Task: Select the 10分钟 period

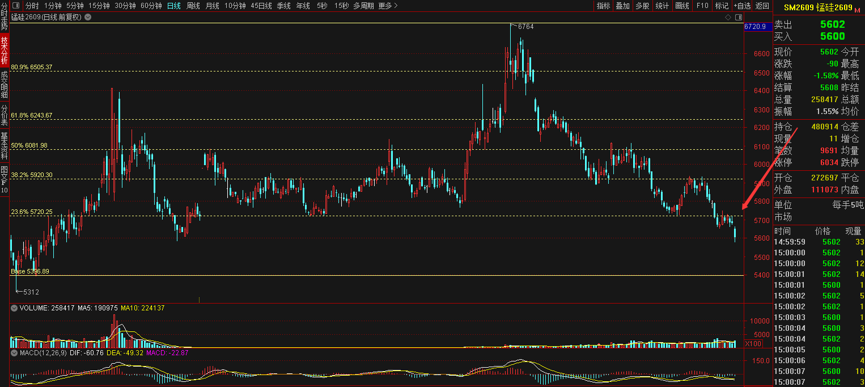Action: [x=235, y=6]
